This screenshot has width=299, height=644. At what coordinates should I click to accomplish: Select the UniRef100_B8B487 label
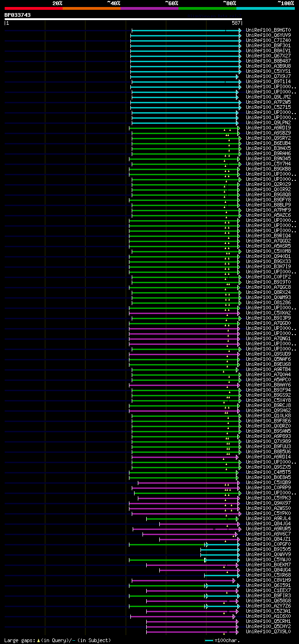point(268,61)
